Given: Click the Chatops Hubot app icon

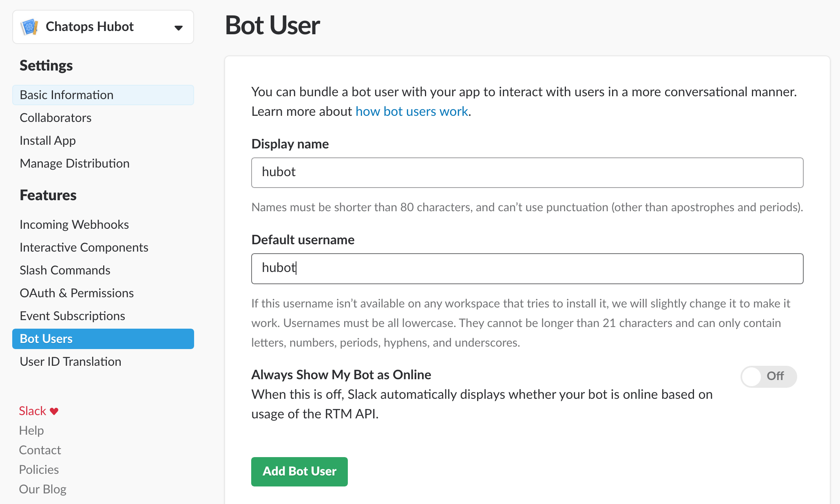Looking at the screenshot, I should point(29,27).
